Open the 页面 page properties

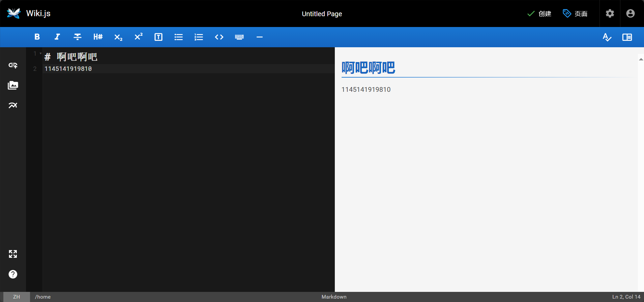pos(575,14)
